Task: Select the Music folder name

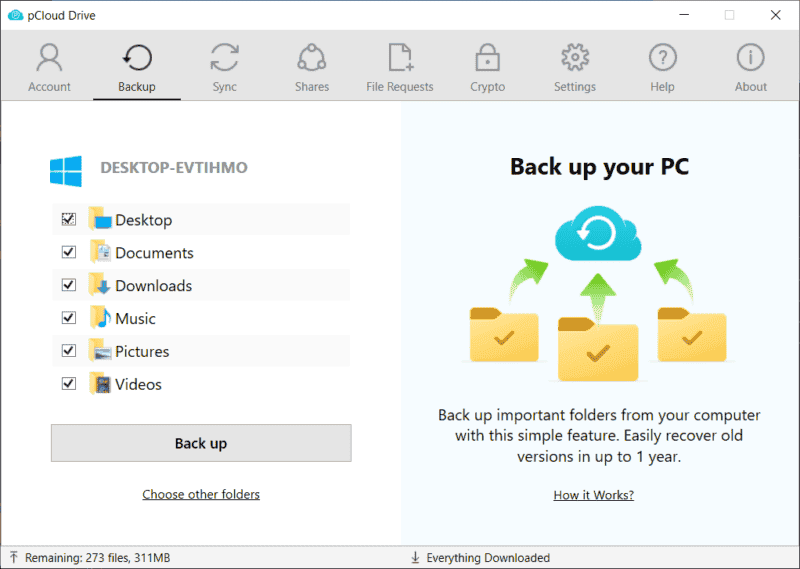Action: click(x=135, y=318)
